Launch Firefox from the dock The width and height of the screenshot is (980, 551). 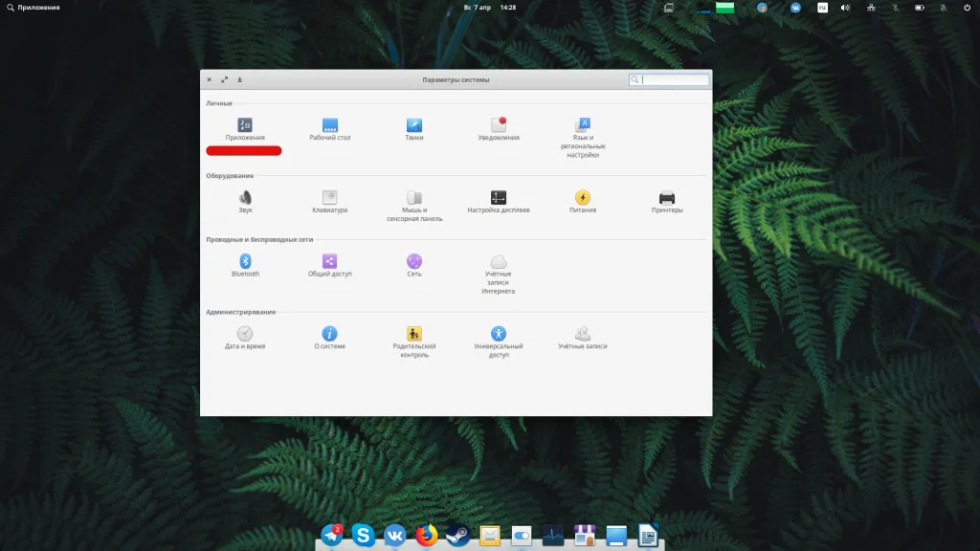coord(427,536)
